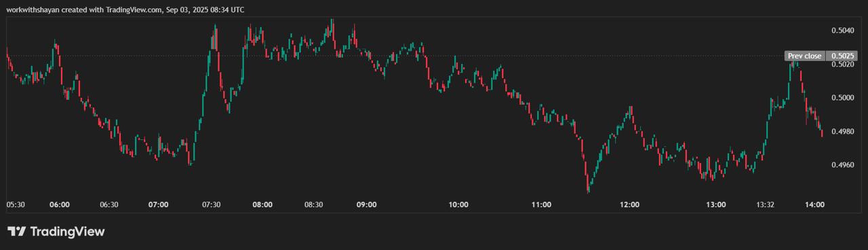Click the 08:30 time axis label

pyautogui.click(x=314, y=204)
